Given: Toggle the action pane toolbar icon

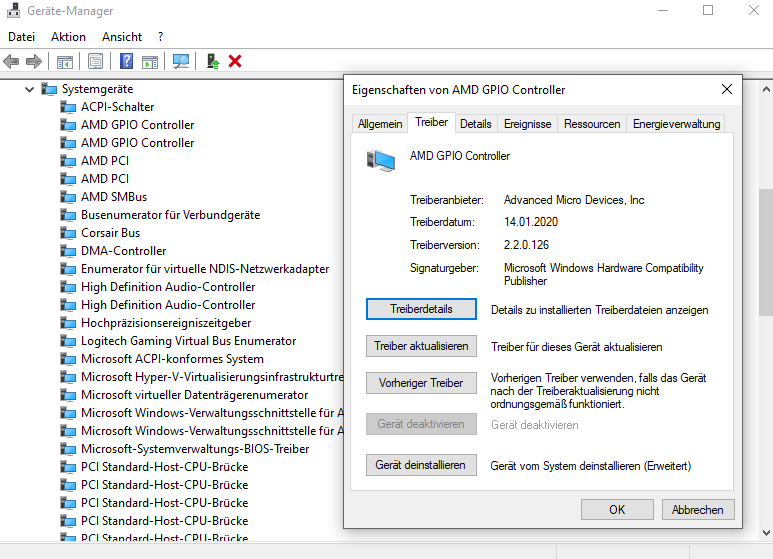Looking at the screenshot, I should pyautogui.click(x=150, y=62).
